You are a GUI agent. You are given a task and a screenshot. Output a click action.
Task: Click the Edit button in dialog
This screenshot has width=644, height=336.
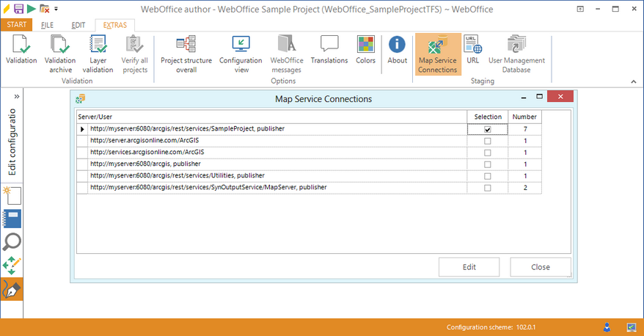coord(469,267)
